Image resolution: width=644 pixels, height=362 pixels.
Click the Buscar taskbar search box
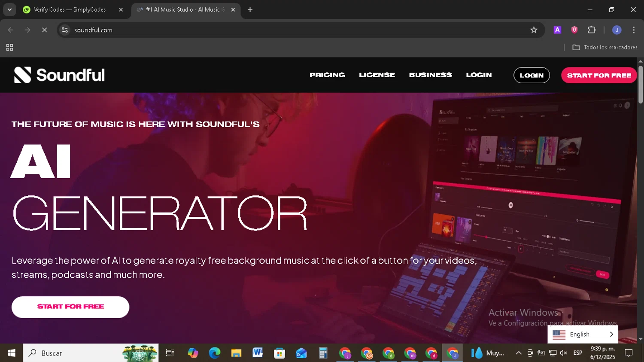[x=91, y=353]
